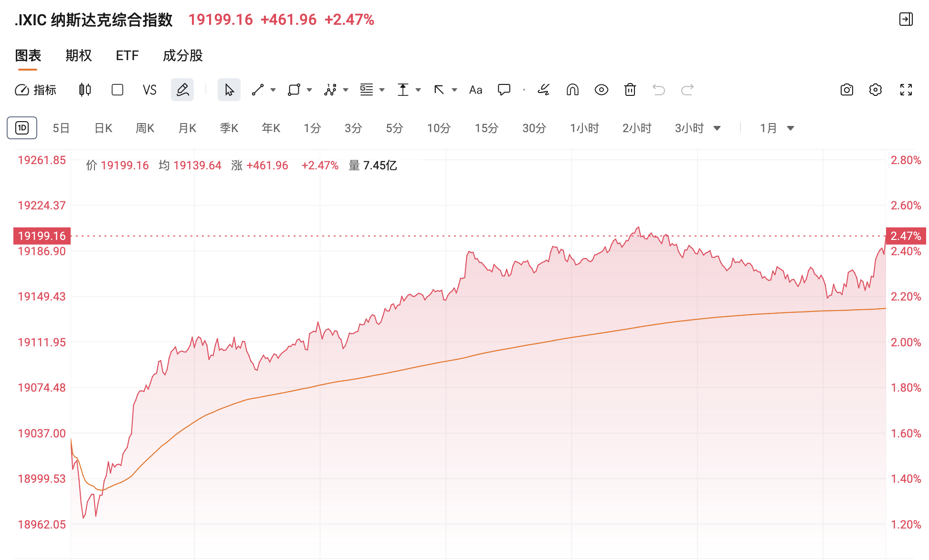The image size is (929, 560).
Task: Delete drawings with the trash icon
Action: tap(630, 90)
